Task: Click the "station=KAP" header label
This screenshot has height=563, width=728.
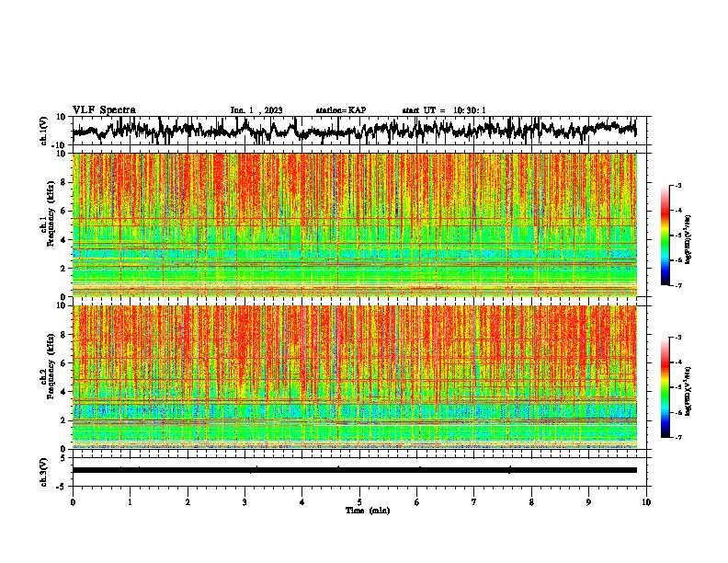Action: [341, 110]
